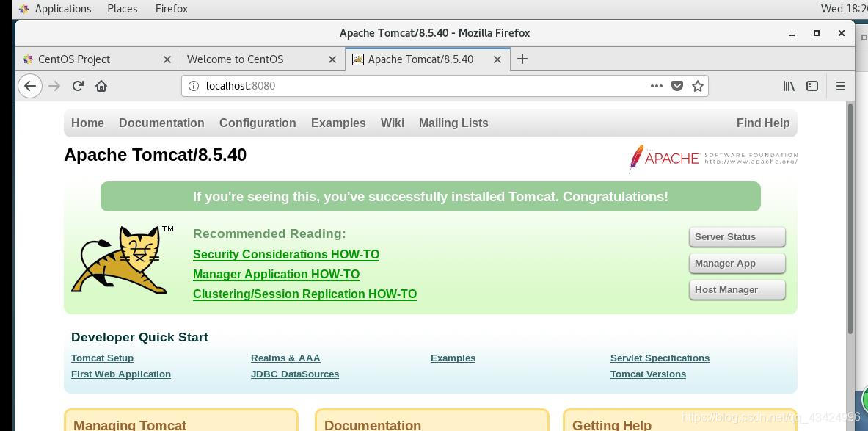The height and width of the screenshot is (431, 868).
Task: Click the Documentation box heading
Action: [x=373, y=425]
